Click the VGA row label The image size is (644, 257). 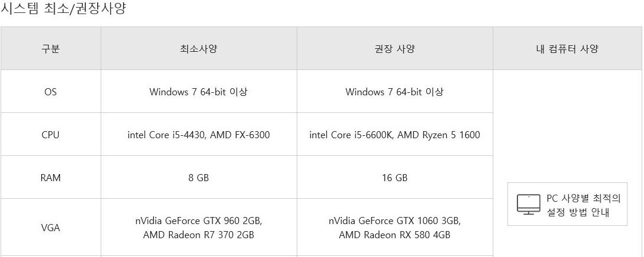click(51, 228)
